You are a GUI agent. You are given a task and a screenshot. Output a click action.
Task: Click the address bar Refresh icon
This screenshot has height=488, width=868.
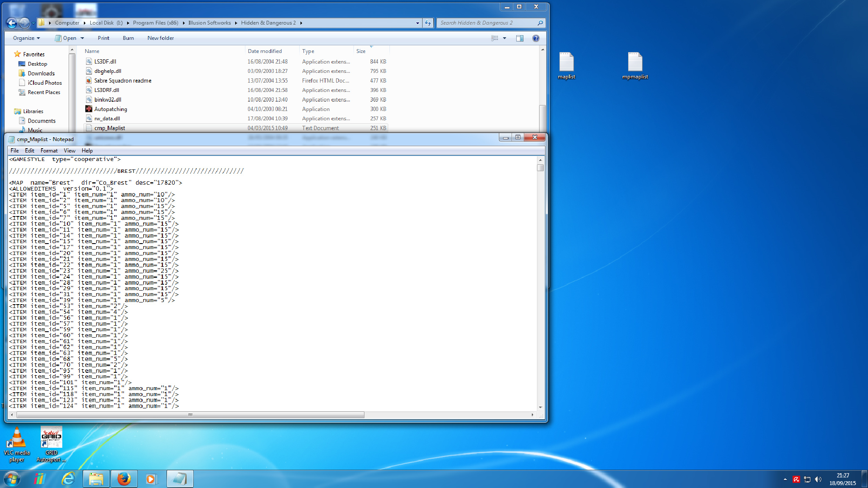428,23
